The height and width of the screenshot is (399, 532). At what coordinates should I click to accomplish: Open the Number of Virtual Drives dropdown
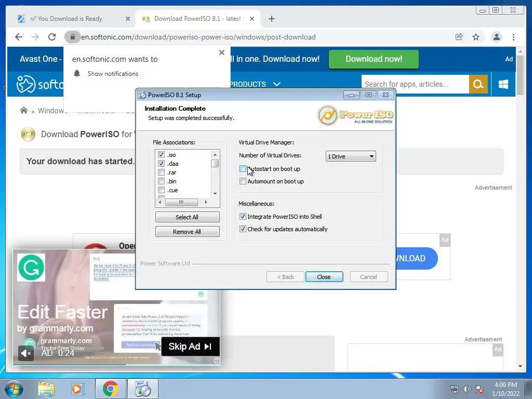point(351,156)
